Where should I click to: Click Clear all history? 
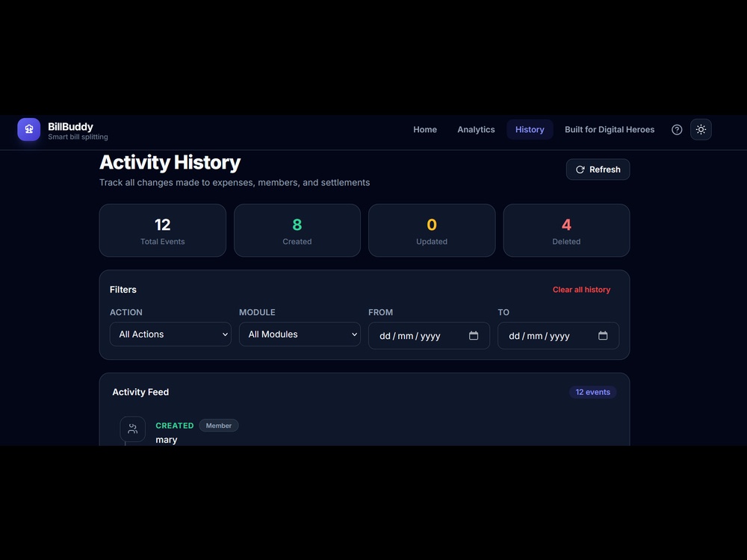point(581,290)
